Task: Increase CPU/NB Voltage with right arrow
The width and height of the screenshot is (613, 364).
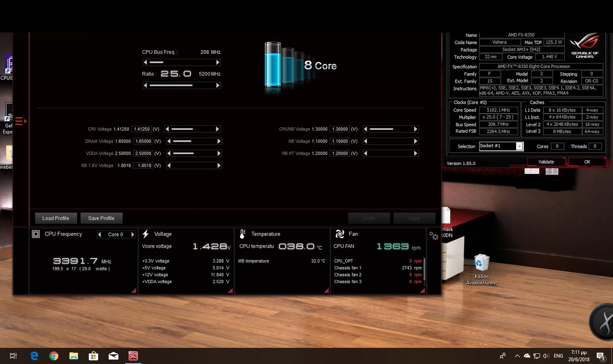Action: coord(416,129)
